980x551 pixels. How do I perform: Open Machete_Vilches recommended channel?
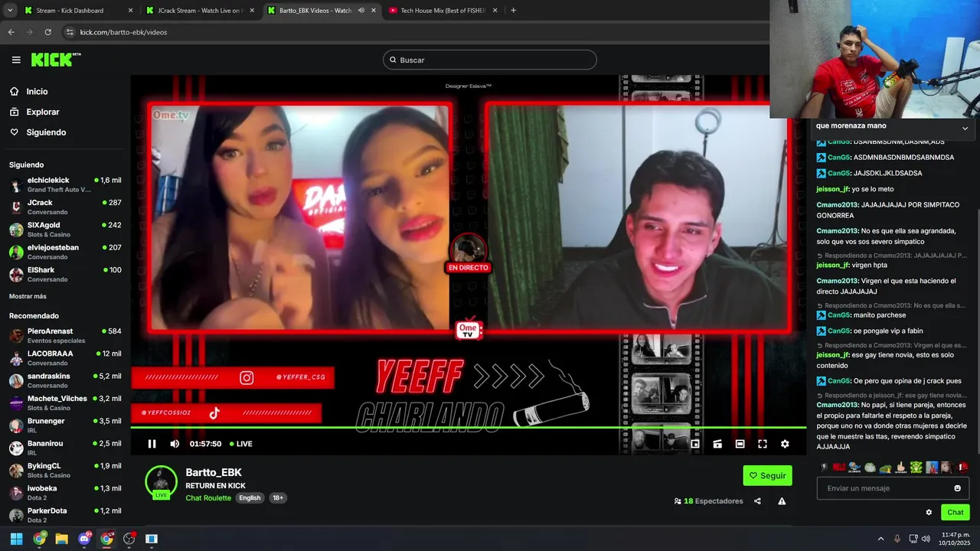(65, 403)
